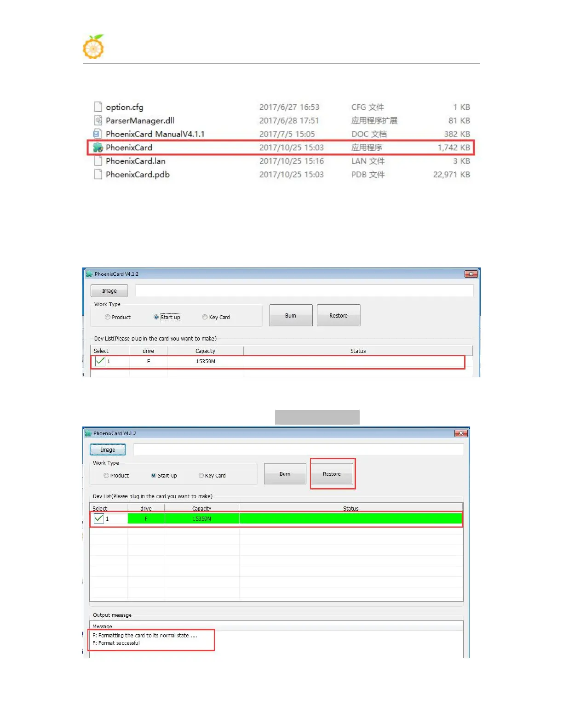Select Key Card radio in upper window
This screenshot has width=563, height=728.
(x=205, y=317)
